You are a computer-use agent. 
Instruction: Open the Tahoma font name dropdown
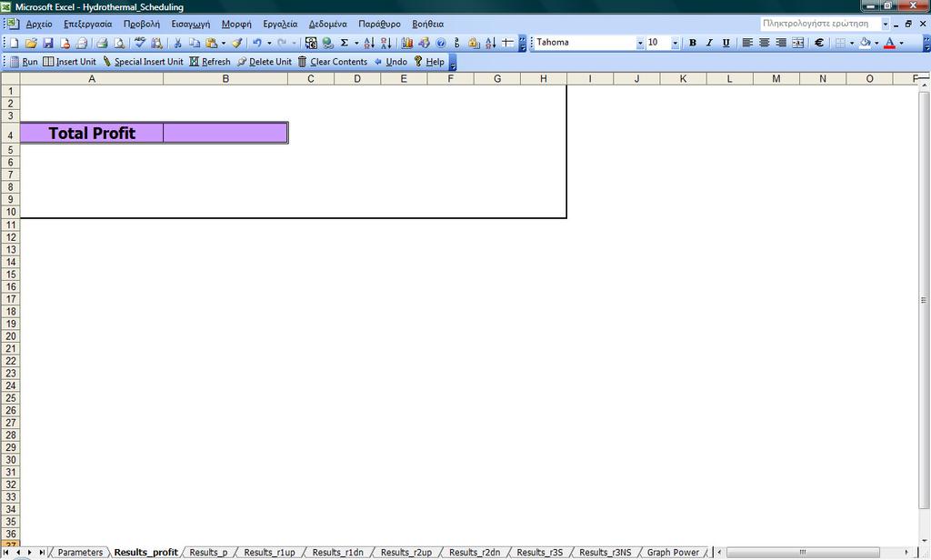click(x=640, y=43)
